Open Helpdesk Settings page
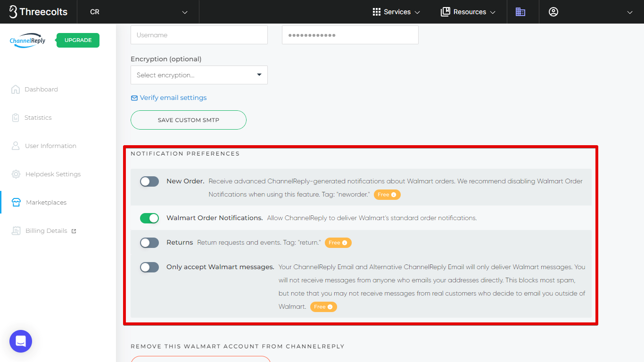 coord(53,174)
